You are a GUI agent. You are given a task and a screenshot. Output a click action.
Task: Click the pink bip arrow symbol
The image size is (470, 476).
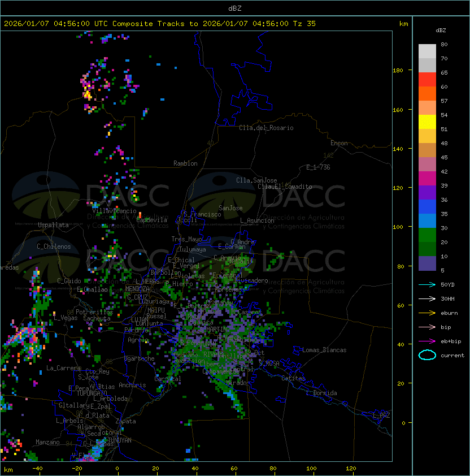pyautogui.click(x=427, y=327)
